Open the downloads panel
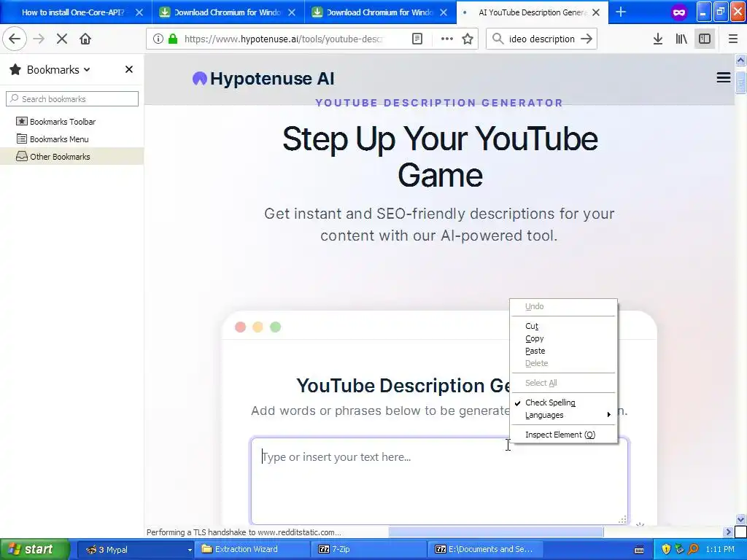 [x=658, y=39]
